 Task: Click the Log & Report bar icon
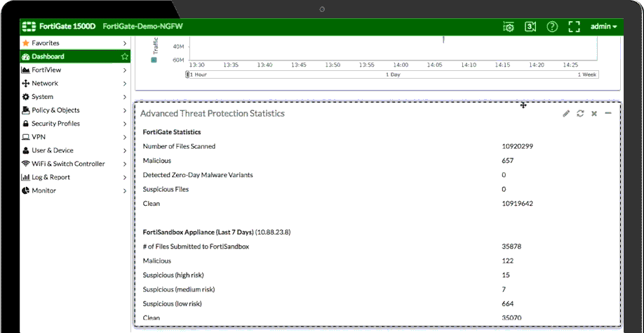tap(26, 177)
